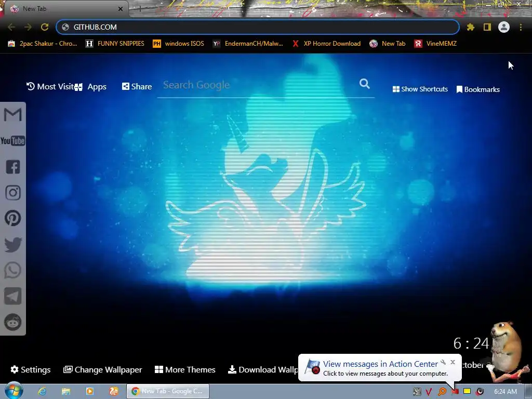This screenshot has height=399, width=532.
Task: Open VineMEMZ bookmark
Action: click(x=435, y=44)
